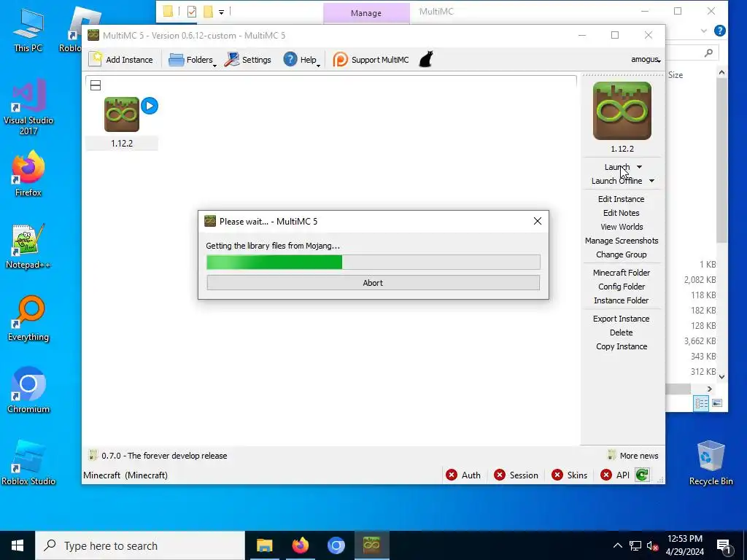Open the Config Folder
This screenshot has width=747, height=560.
click(x=622, y=286)
